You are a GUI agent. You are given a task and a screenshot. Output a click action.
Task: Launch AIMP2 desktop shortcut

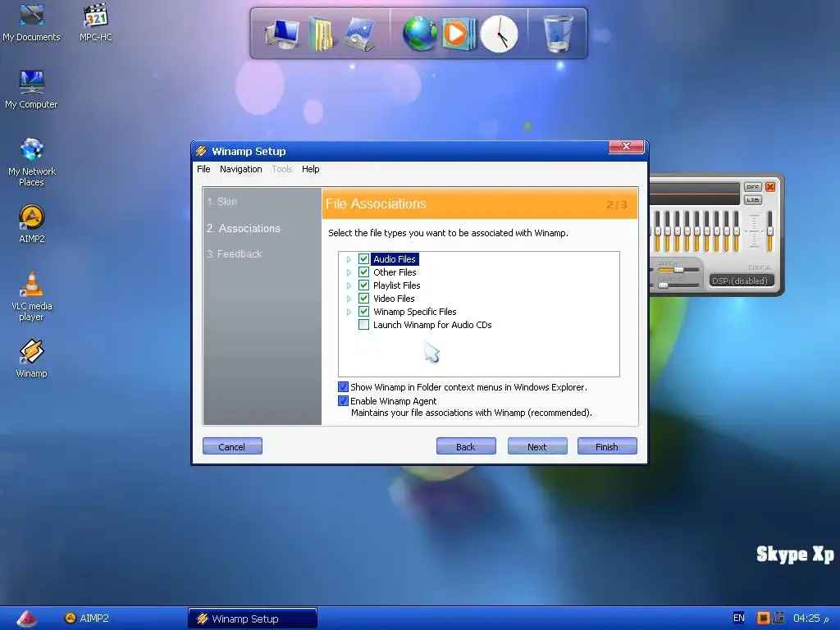coord(32,224)
